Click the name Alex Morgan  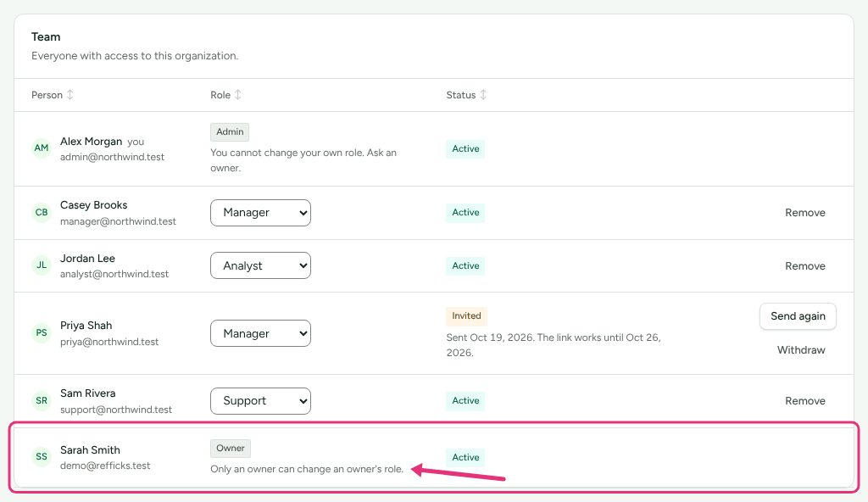pyautogui.click(x=91, y=142)
